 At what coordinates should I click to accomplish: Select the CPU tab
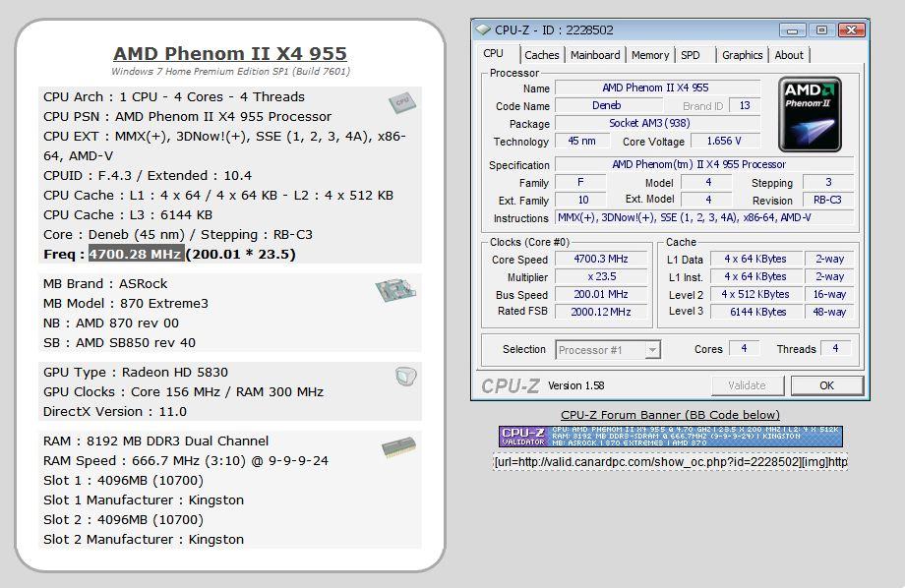tap(494, 53)
